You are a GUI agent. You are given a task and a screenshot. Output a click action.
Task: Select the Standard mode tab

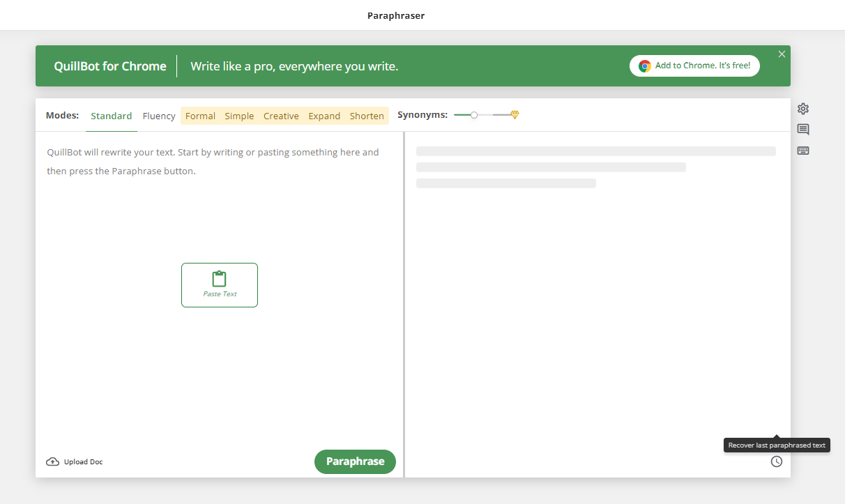pyautogui.click(x=112, y=116)
